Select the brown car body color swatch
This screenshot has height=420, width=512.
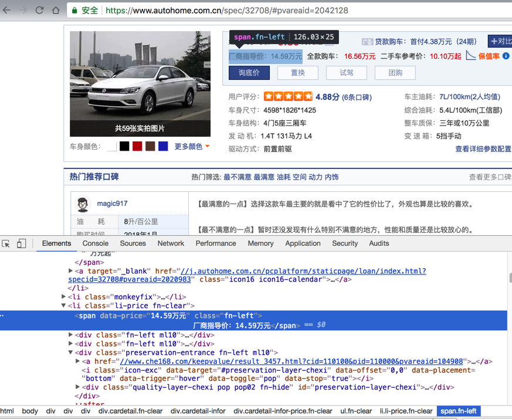click(150, 146)
